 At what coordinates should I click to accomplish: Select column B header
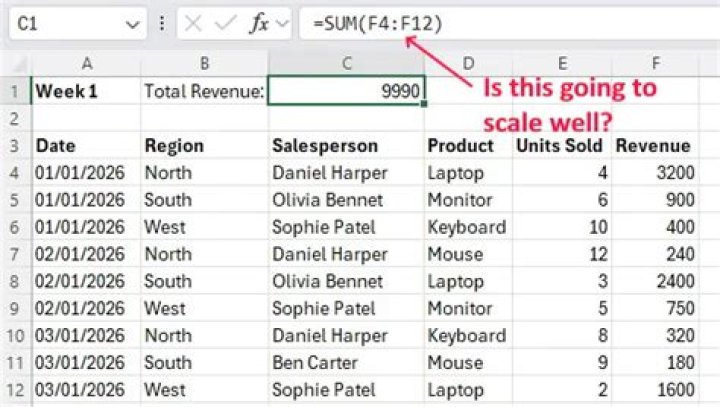click(x=204, y=63)
